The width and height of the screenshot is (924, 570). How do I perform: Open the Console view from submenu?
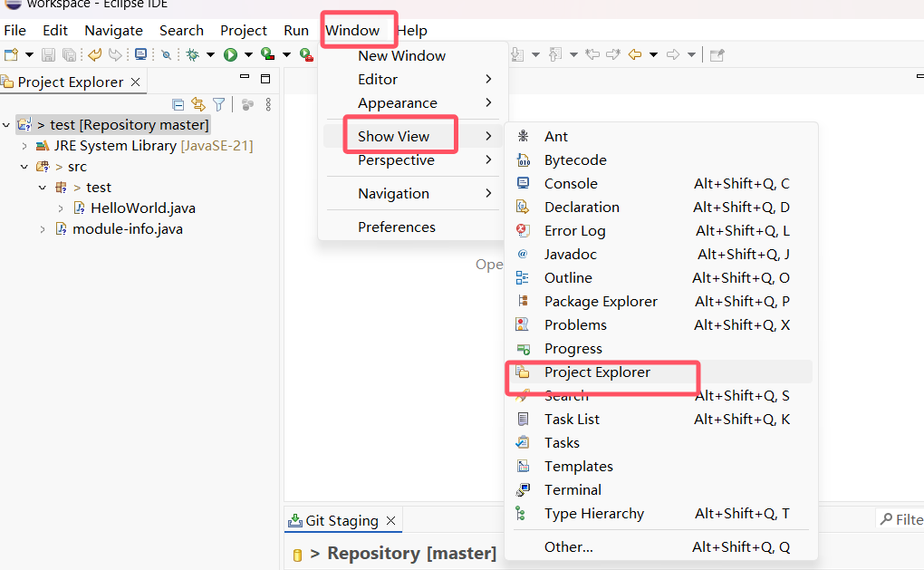661,183
